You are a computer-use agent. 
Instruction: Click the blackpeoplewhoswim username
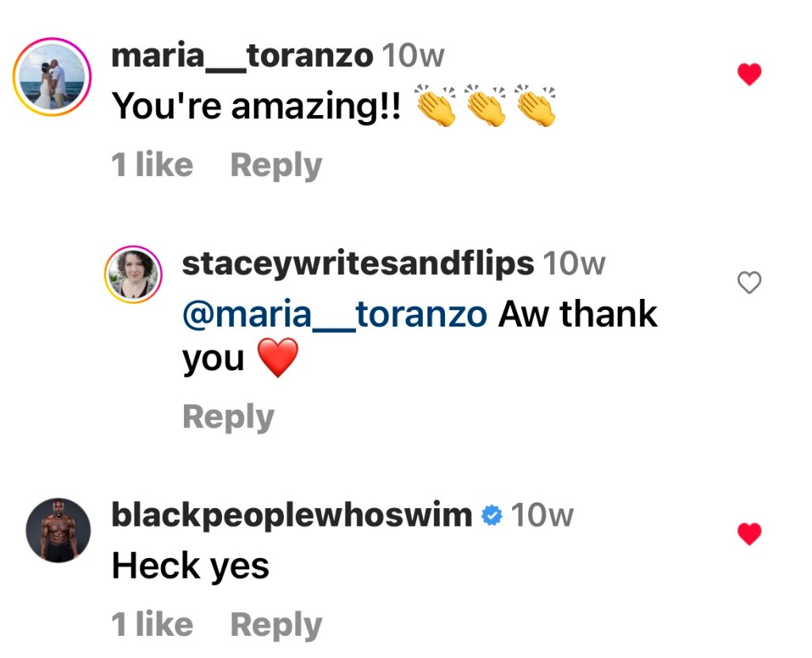coord(292,516)
